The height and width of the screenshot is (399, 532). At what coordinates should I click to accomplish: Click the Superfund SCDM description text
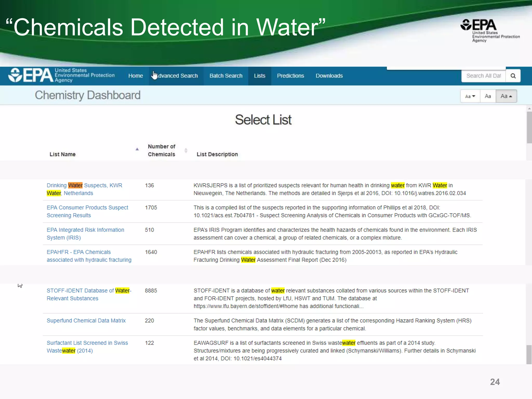point(332,325)
